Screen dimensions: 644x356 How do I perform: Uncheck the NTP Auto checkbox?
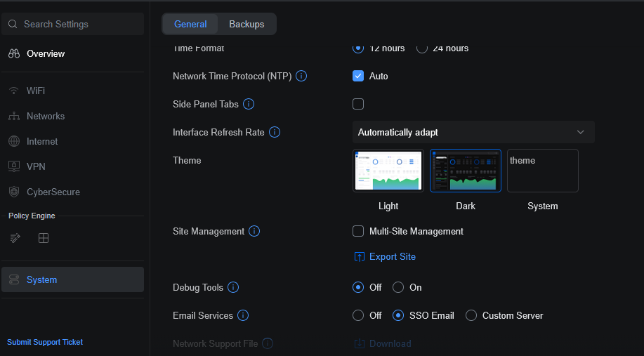(x=358, y=76)
